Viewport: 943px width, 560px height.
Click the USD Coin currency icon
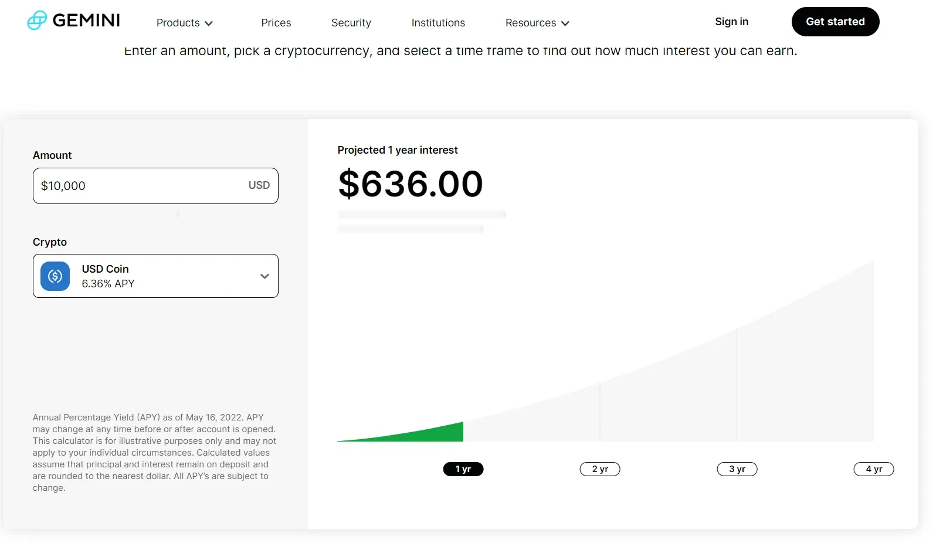[55, 276]
